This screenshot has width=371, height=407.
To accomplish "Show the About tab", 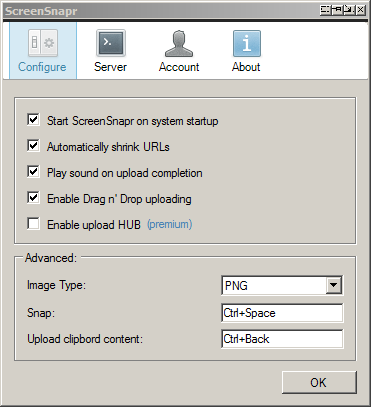I will click(x=246, y=51).
